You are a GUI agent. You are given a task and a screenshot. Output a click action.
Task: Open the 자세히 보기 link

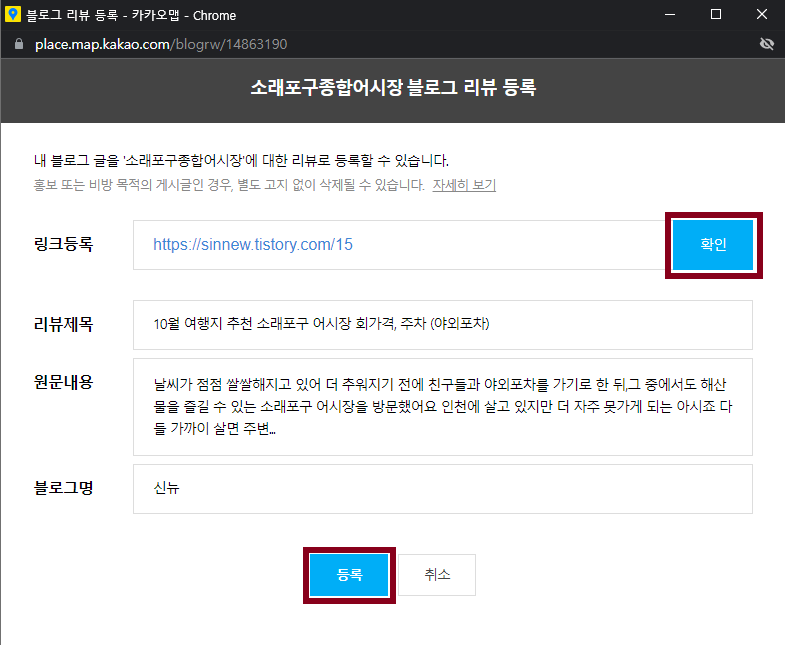(464, 185)
